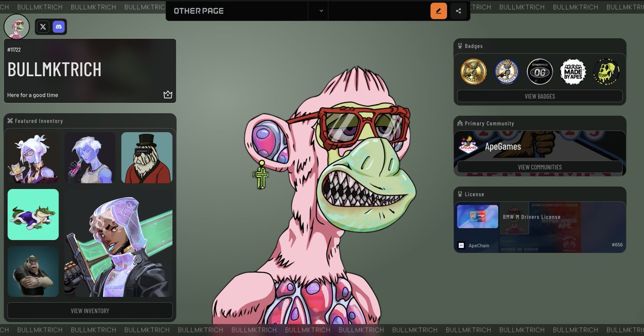
Task: Select the Otherpage OG badge
Action: click(540, 72)
